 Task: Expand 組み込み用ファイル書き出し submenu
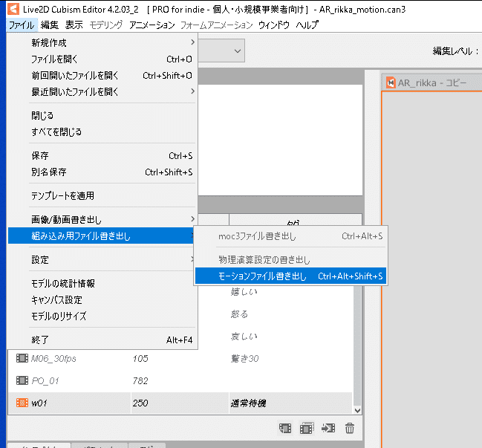(102, 236)
